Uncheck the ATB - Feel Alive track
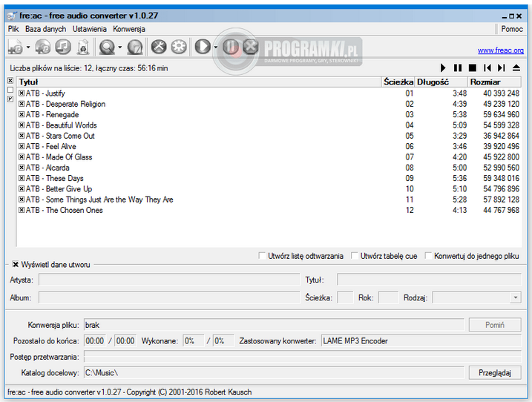This screenshot has height=402, width=532. coord(22,146)
